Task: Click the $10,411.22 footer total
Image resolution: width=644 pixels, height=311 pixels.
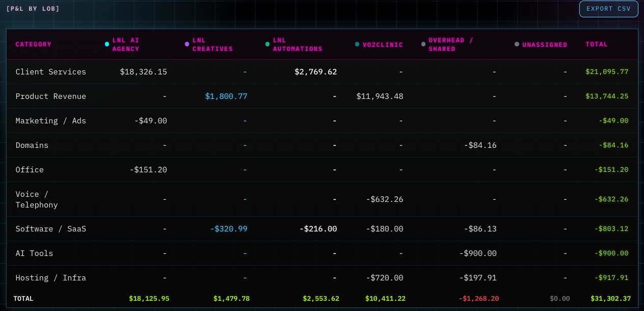Action: 386,299
